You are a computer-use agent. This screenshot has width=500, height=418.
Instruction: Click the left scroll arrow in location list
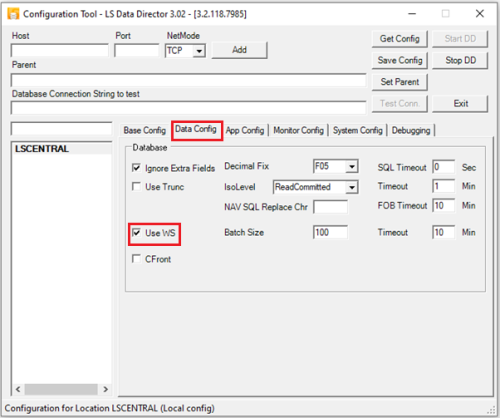tap(18, 389)
